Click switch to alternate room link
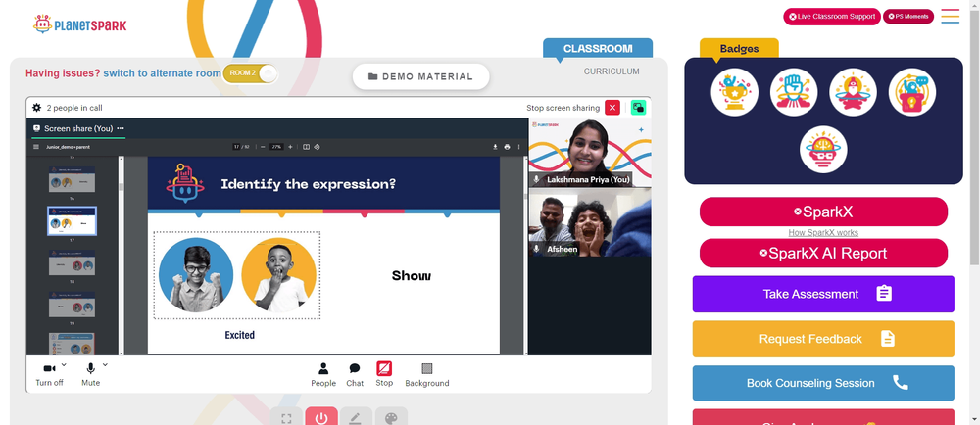This screenshot has height=425, width=980. click(162, 73)
